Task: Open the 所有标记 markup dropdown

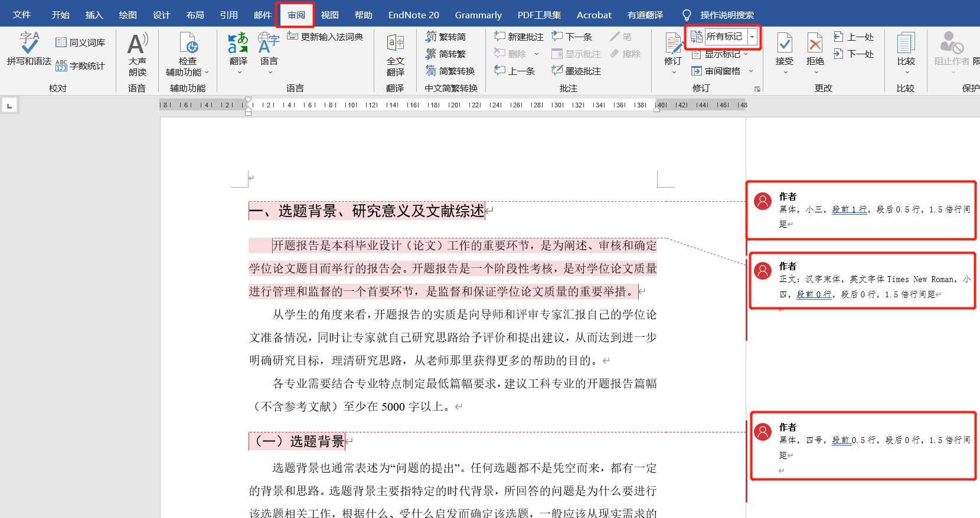Action: coord(752,37)
